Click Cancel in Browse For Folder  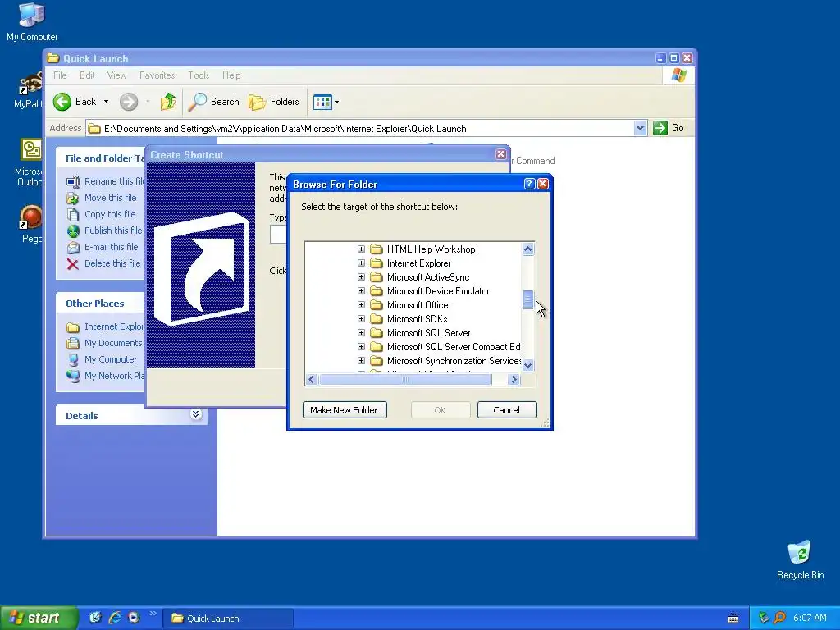507,410
